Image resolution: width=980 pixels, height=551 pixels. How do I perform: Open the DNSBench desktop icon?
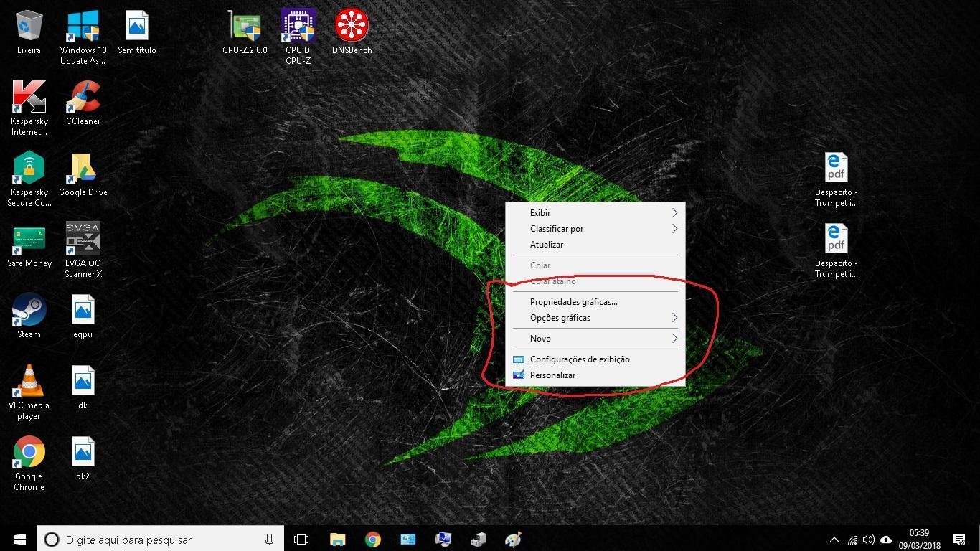coord(352,32)
